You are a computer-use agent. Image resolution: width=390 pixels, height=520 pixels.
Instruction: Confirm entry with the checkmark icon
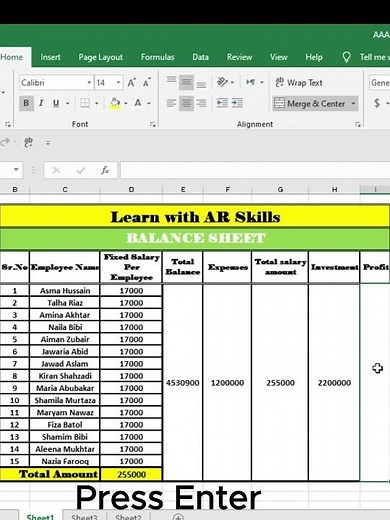tap(80, 170)
